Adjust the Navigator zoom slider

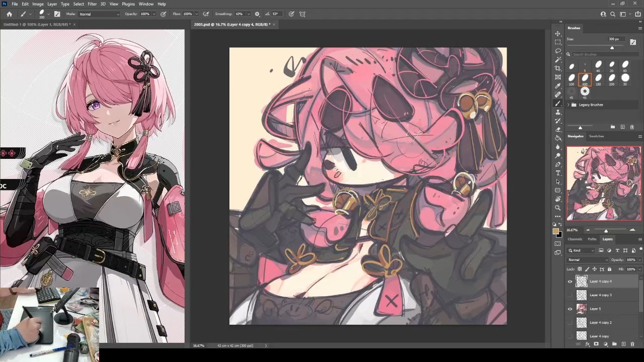606,230
